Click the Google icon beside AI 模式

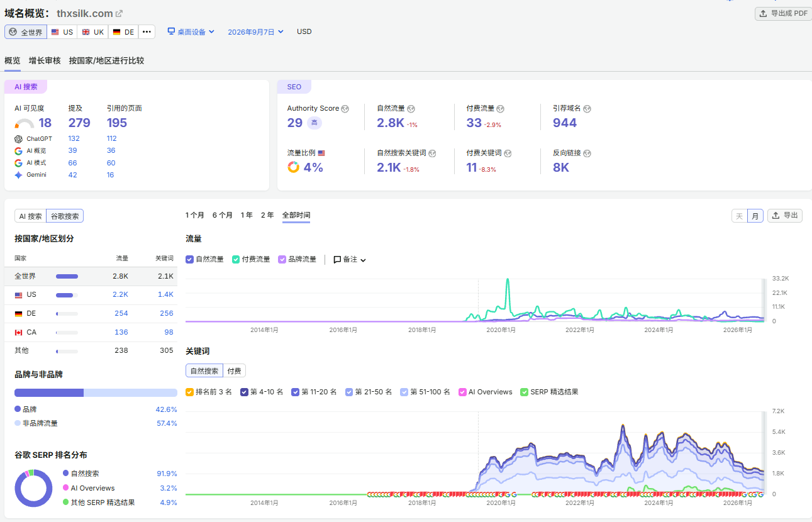coord(18,163)
